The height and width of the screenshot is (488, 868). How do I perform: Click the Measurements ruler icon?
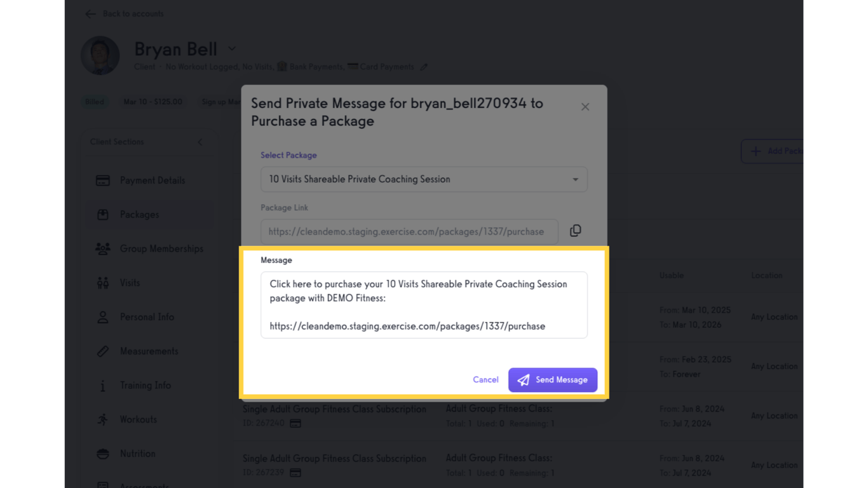(102, 351)
